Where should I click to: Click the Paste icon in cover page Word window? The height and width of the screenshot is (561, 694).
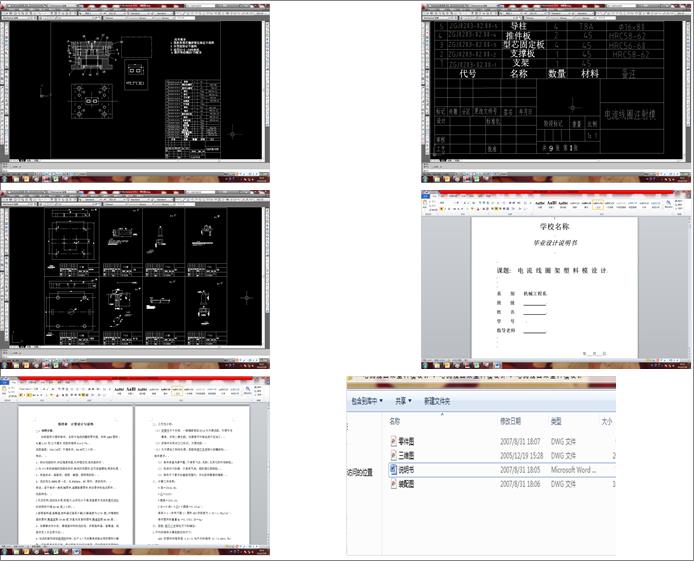click(x=425, y=204)
